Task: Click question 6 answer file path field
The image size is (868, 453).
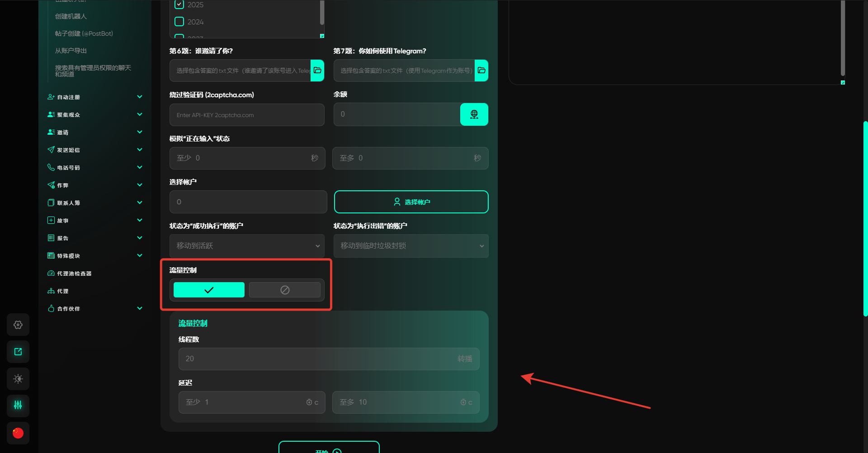Action: (240, 71)
